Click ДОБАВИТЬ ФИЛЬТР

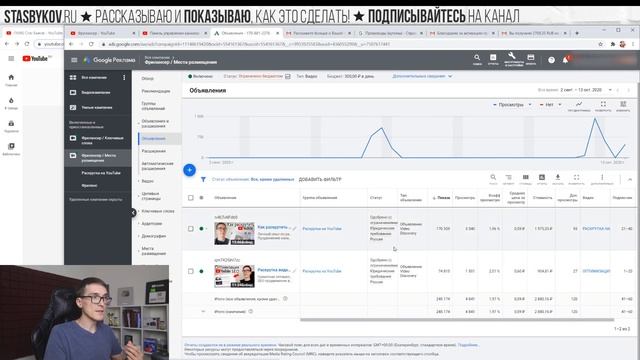[x=320, y=180]
